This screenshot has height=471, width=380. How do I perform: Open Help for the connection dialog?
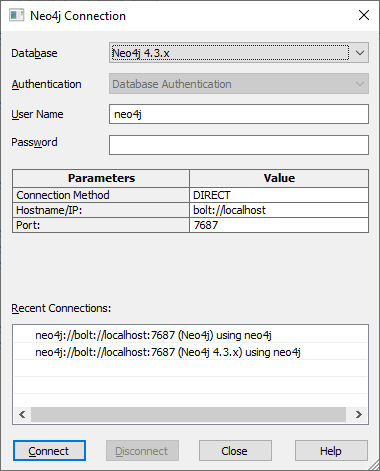(331, 451)
